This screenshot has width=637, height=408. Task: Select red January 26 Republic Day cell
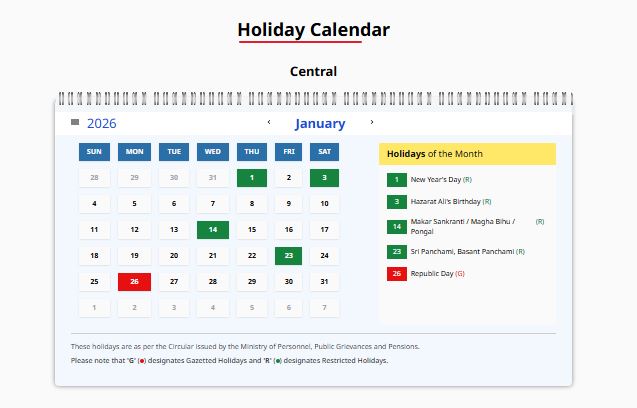(x=134, y=282)
